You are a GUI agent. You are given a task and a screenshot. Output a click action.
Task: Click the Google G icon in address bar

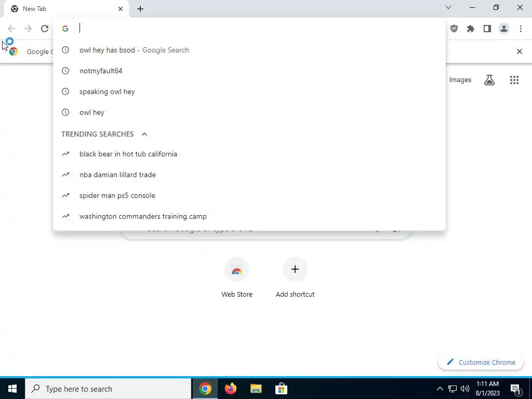point(65,29)
